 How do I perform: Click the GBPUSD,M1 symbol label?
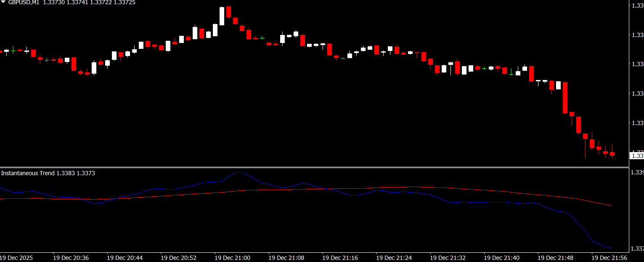click(x=24, y=3)
